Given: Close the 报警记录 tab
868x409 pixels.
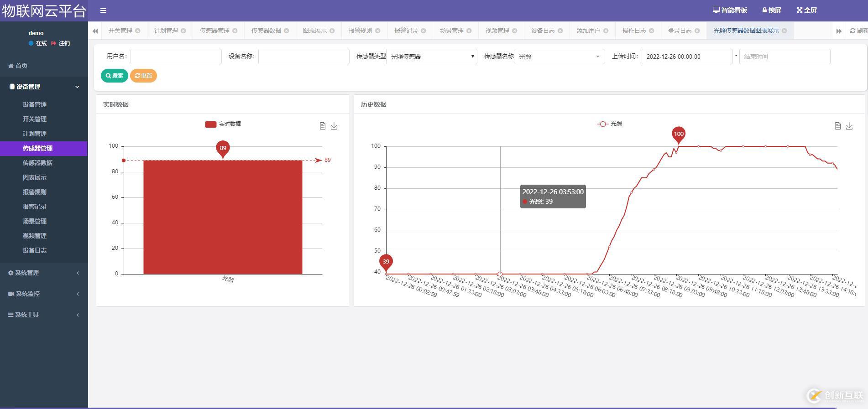Looking at the screenshot, I should [424, 31].
